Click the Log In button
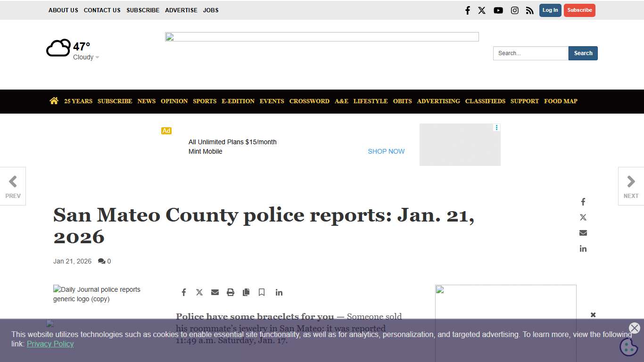The width and height of the screenshot is (644, 362). tap(550, 10)
